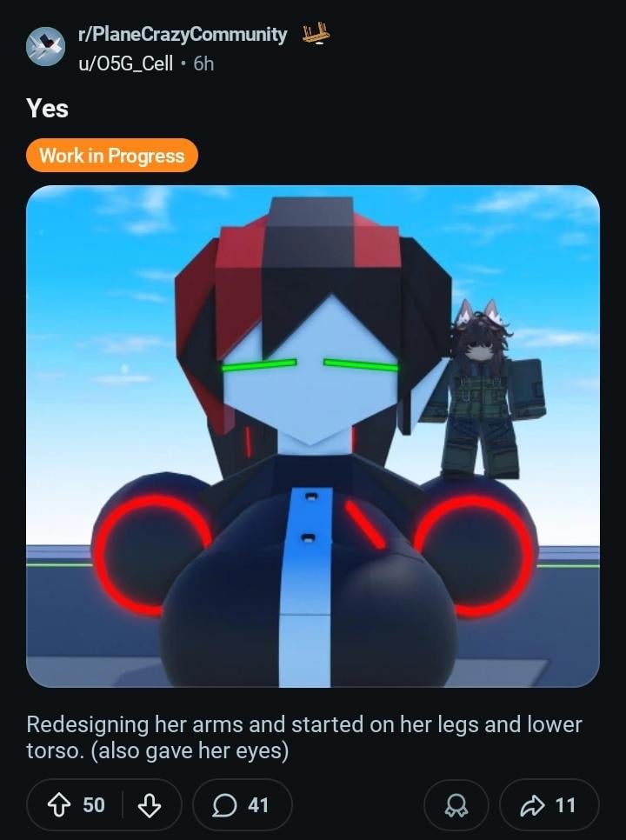This screenshot has height=840, width=626.
Task: Filter by the Work in Progress flair
Action: [112, 156]
